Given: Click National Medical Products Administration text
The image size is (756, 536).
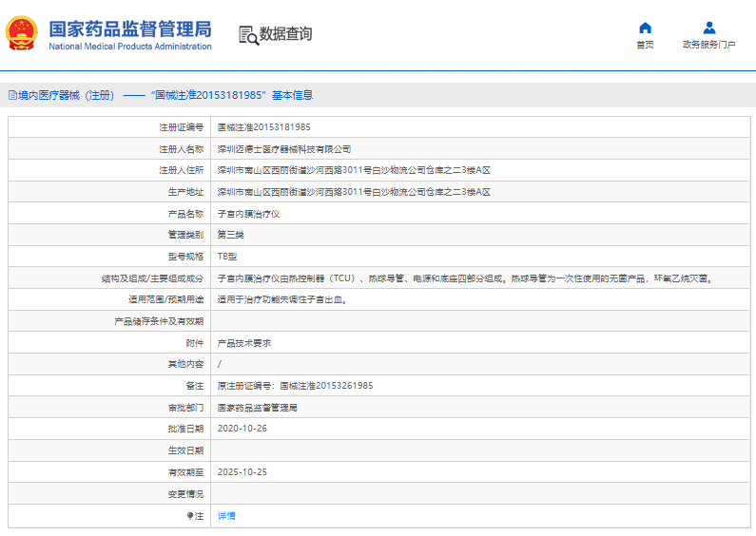Looking at the screenshot, I should pos(130,47).
